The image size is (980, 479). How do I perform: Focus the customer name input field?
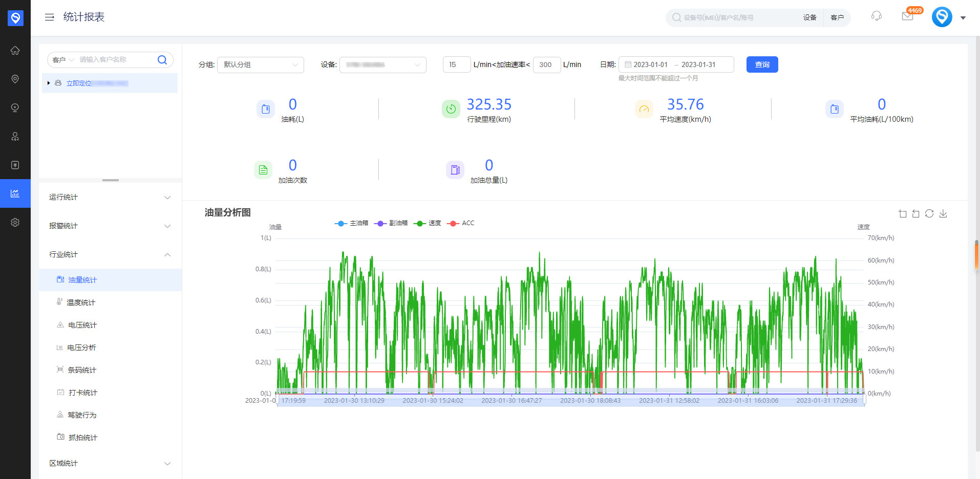[x=117, y=60]
